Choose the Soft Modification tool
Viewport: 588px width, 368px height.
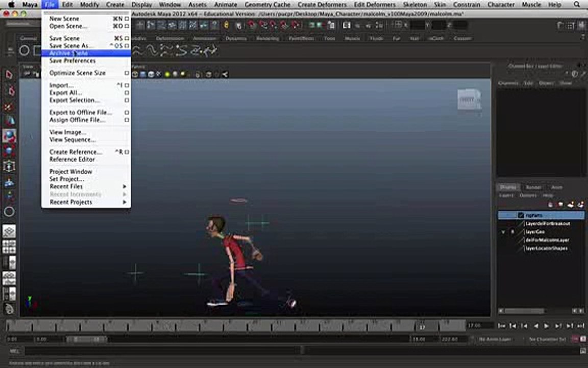(x=9, y=182)
